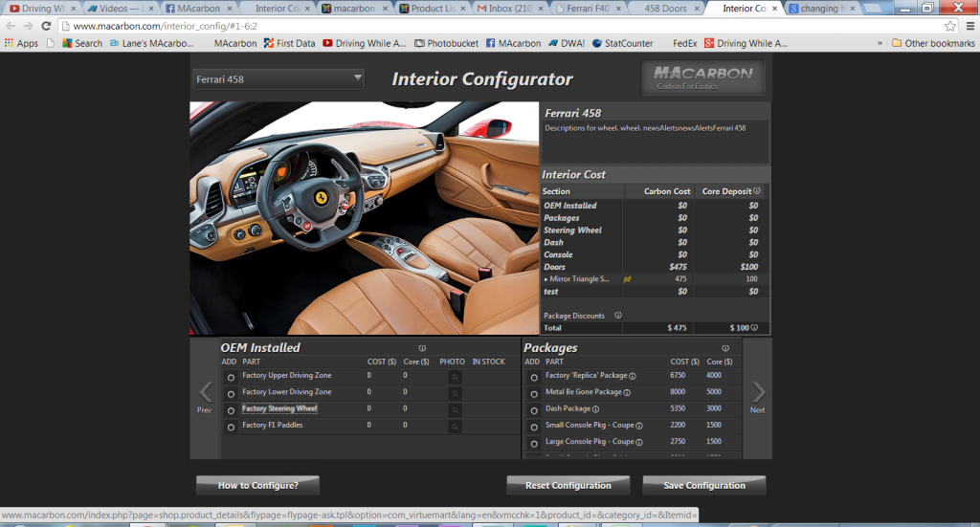
Task: Open Chrome menu icon
Action: tap(970, 26)
